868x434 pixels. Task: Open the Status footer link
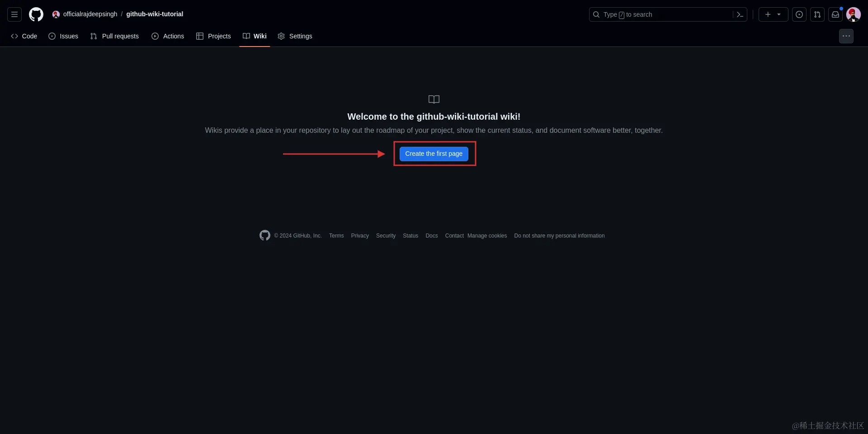[x=410, y=236]
